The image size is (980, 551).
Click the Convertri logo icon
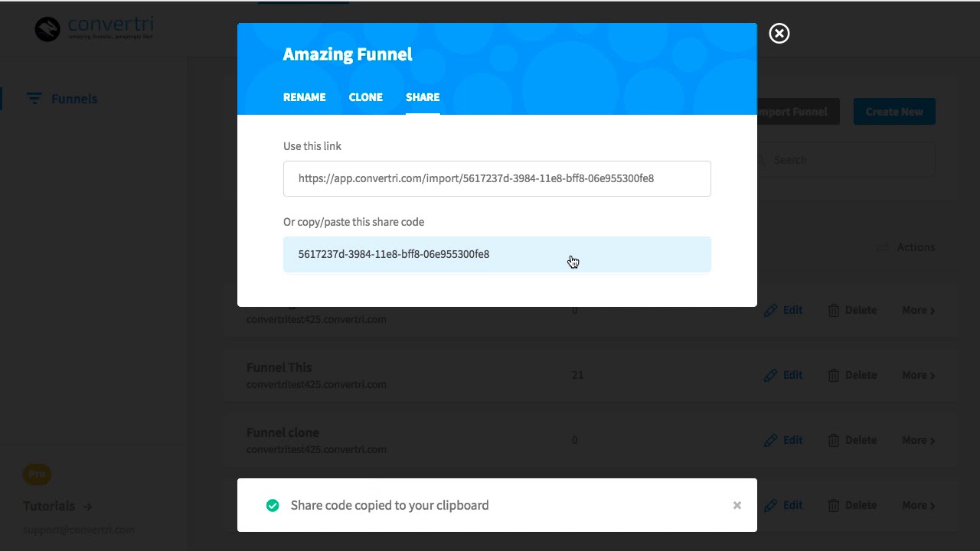(x=47, y=29)
